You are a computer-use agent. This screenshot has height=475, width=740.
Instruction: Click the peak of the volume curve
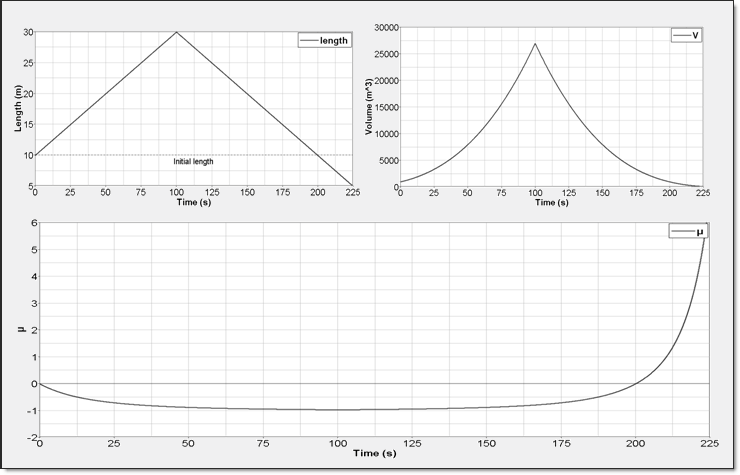pyautogui.click(x=535, y=44)
